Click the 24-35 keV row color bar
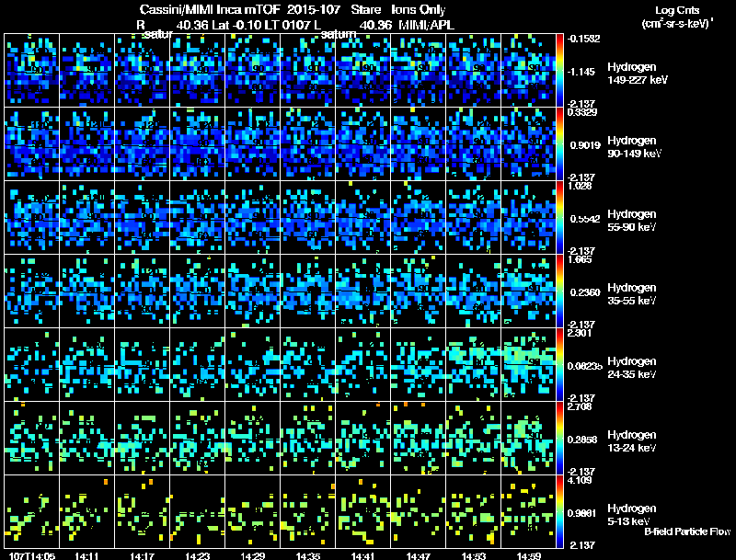The width and height of the screenshot is (736, 560). 559,364
